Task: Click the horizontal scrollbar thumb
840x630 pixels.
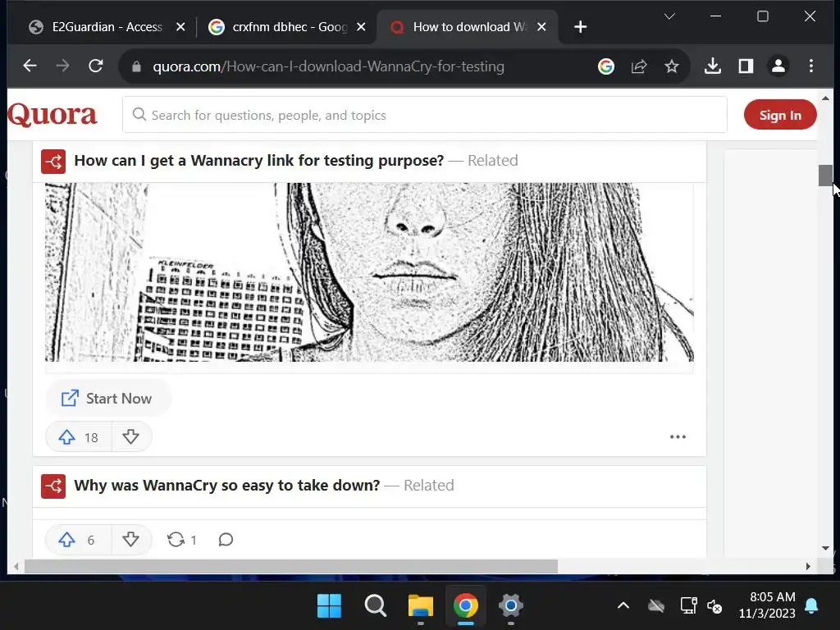Action: (x=291, y=566)
